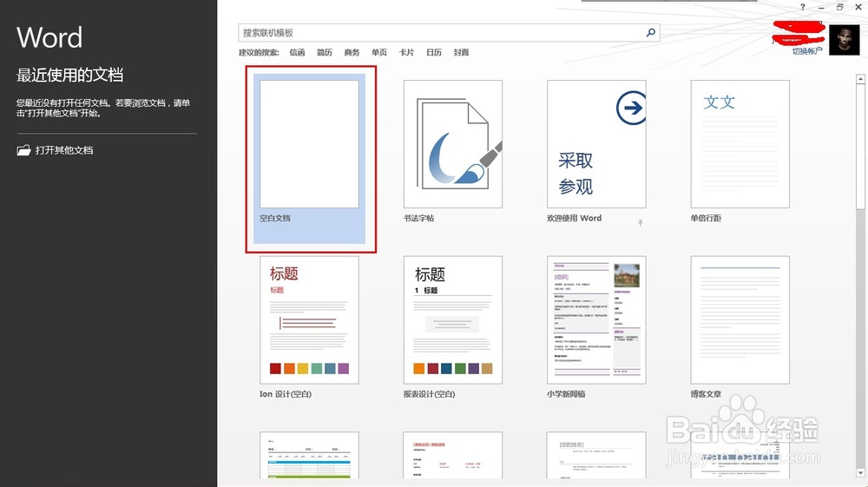Click the scrollbar up arrow
This screenshot has height=487, width=868.
(860, 79)
